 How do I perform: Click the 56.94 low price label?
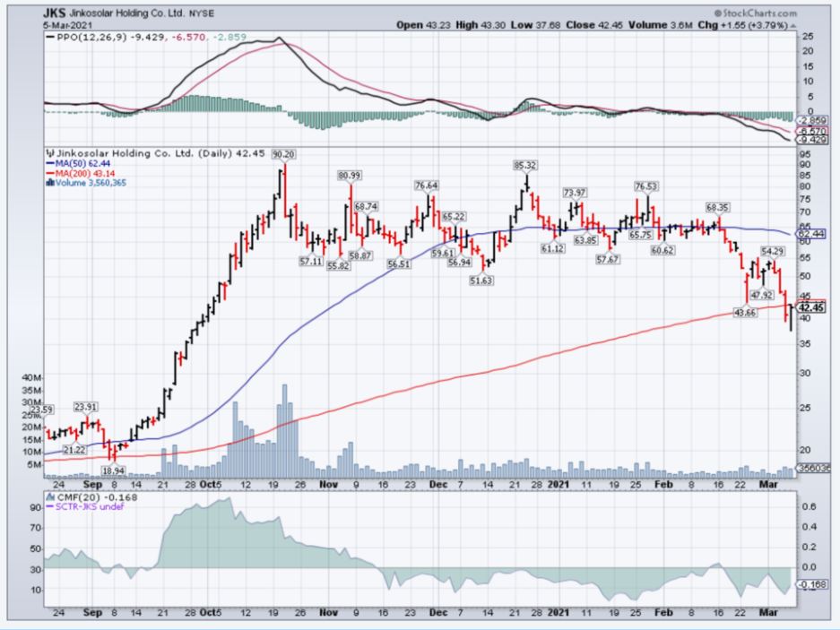click(460, 262)
